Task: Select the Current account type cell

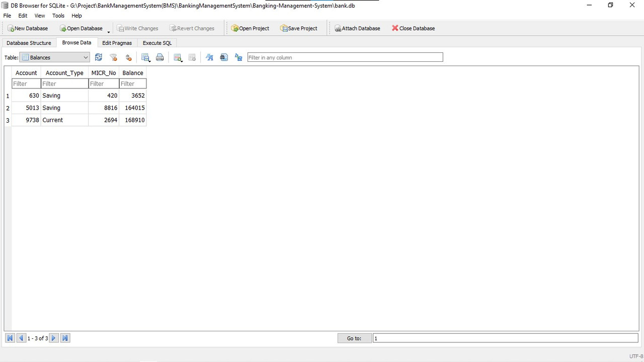Action: click(64, 120)
